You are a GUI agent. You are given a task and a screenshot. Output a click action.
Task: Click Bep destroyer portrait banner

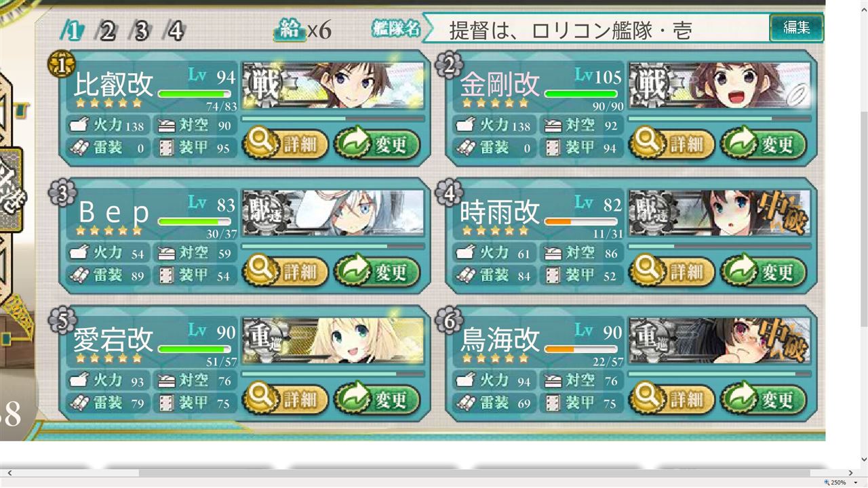(x=333, y=213)
